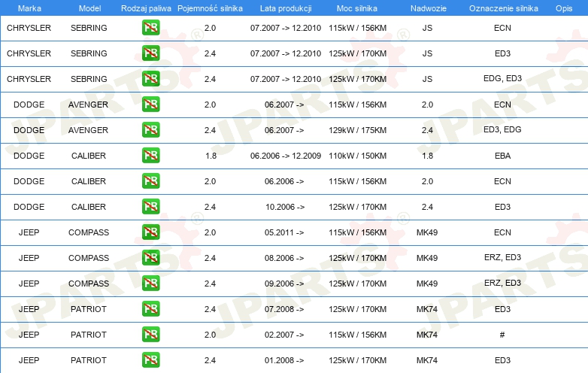Click the Opis column header
The image size is (588, 373).
(564, 8)
